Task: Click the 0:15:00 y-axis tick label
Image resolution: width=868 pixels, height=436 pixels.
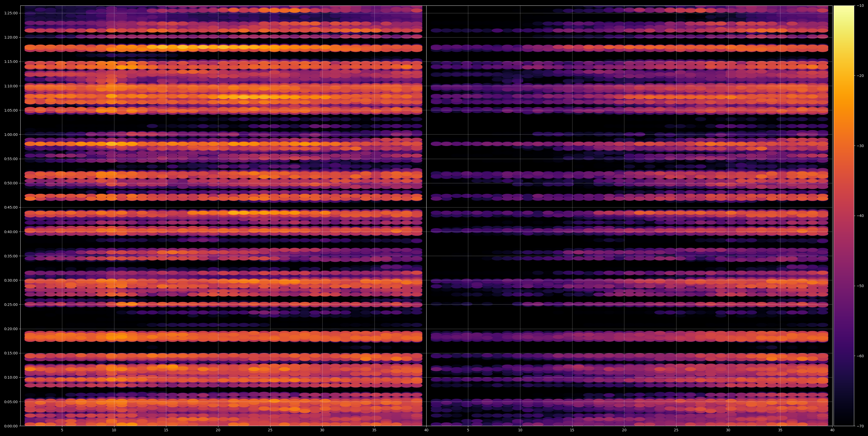Action: coord(11,353)
